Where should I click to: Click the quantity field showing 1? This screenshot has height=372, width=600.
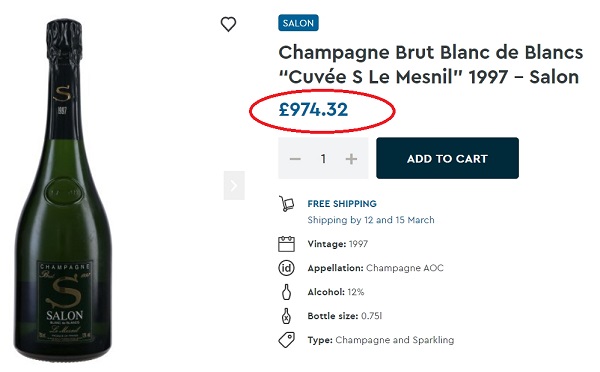323,158
